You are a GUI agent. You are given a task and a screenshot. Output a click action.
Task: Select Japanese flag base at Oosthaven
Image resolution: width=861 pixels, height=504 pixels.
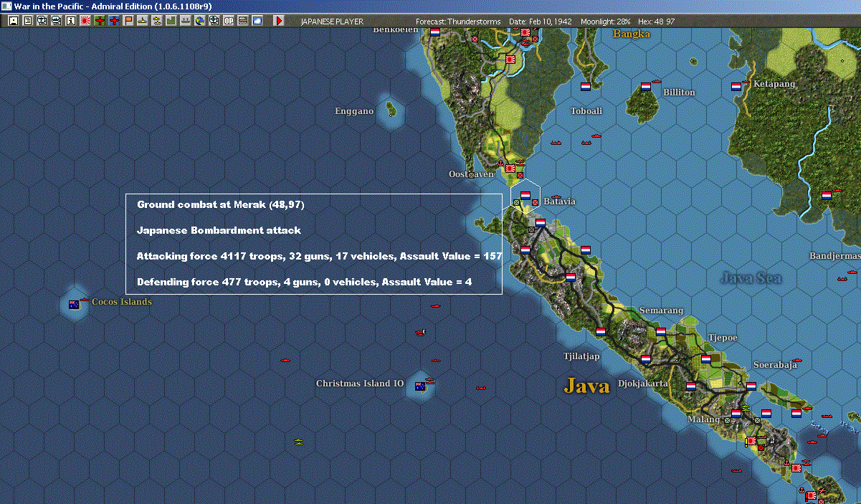tap(511, 168)
